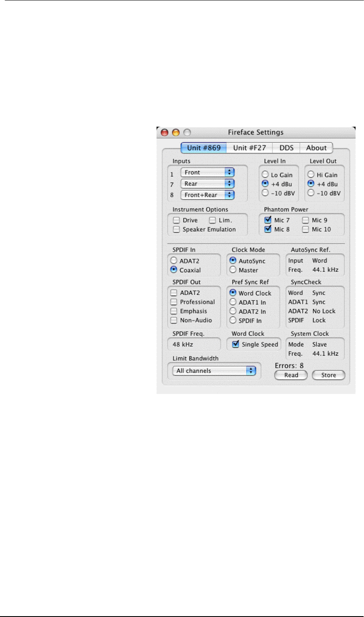Screen dimensions: 364x617
Task: Enable Speaker Emulation checkbox
Action: pyautogui.click(x=176, y=229)
